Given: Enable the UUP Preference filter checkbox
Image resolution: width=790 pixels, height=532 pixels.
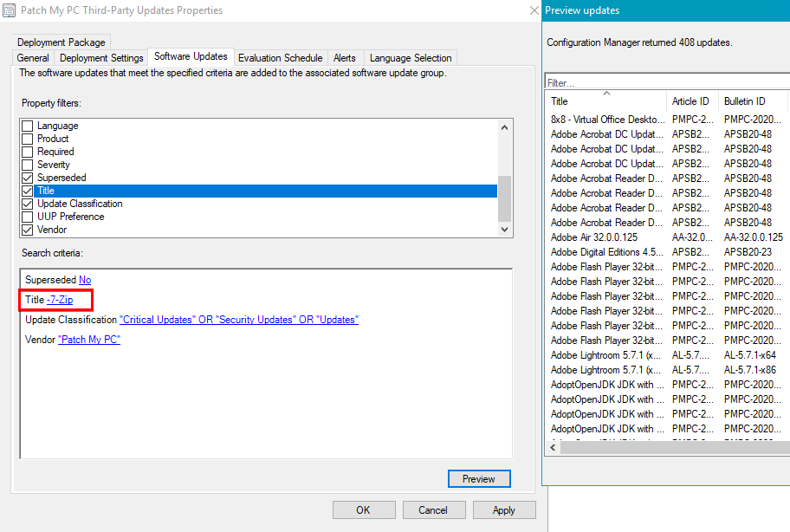Looking at the screenshot, I should [27, 217].
